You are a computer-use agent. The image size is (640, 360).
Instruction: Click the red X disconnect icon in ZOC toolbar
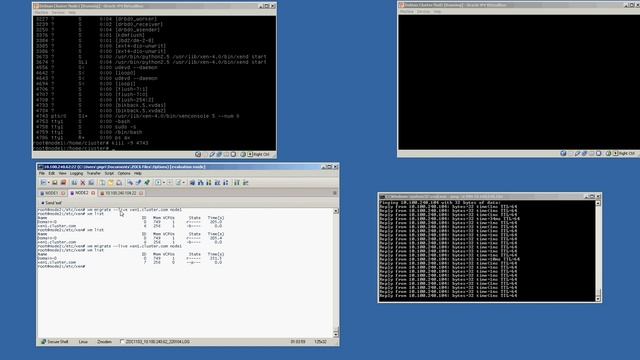pyautogui.click(x=82, y=182)
